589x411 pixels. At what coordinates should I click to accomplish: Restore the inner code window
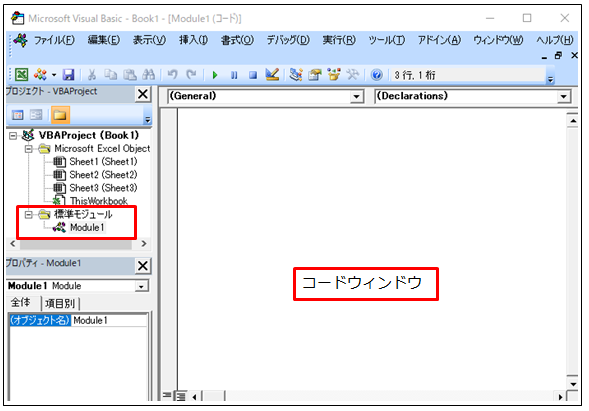(559, 55)
